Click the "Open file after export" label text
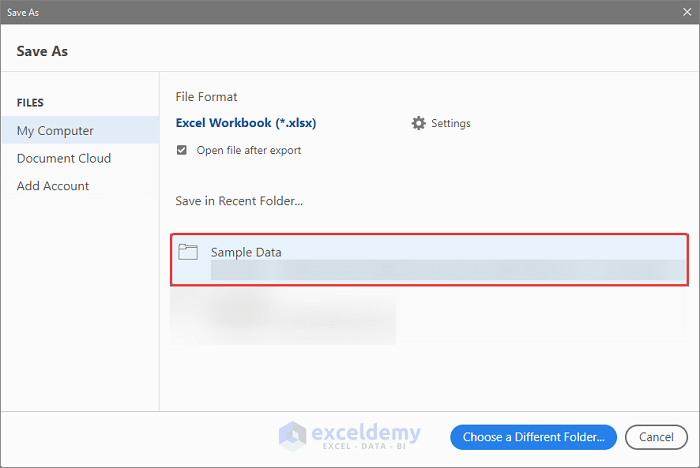This screenshot has width=700, height=468. click(249, 150)
